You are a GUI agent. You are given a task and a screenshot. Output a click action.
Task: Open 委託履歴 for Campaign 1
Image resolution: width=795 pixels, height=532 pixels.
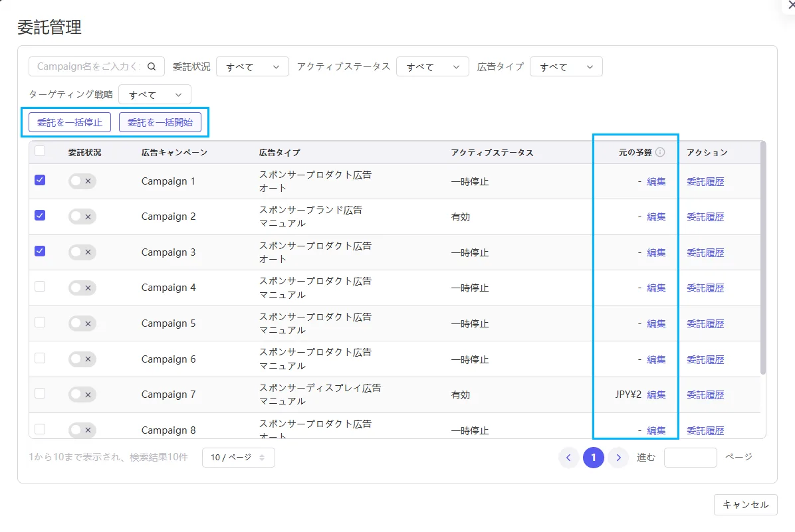tap(705, 181)
